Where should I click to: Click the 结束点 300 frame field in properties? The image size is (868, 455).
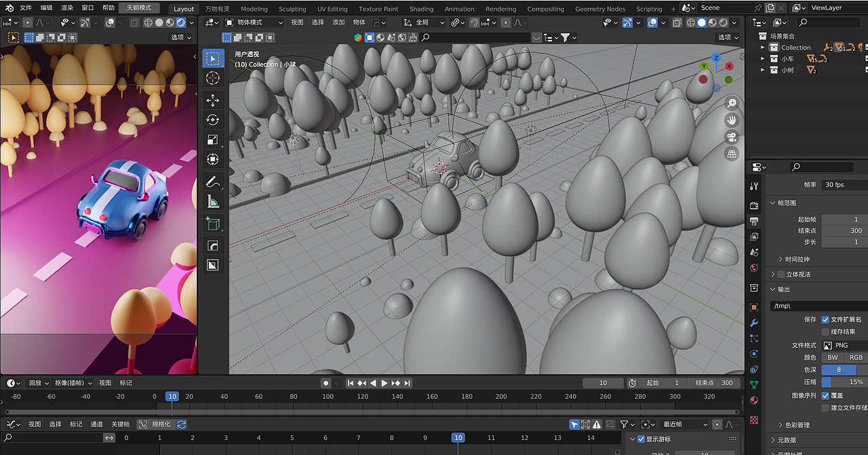[844, 231]
